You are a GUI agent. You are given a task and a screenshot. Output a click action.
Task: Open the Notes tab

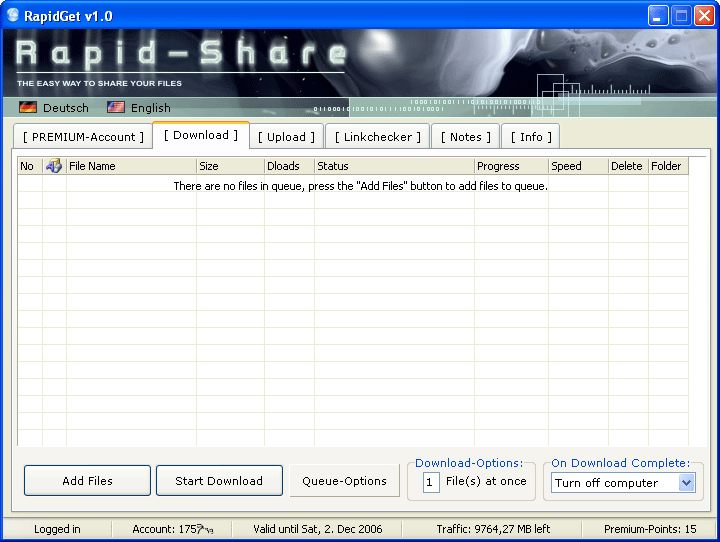pos(466,137)
